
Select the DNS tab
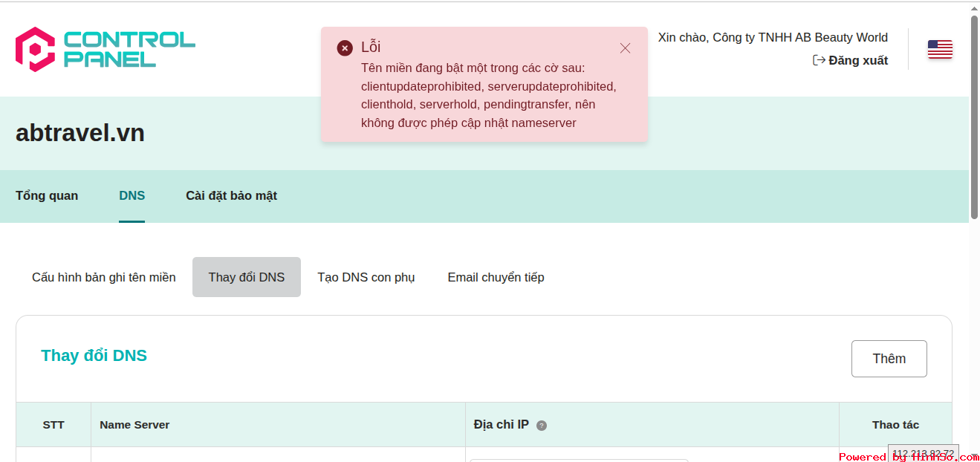tap(132, 195)
